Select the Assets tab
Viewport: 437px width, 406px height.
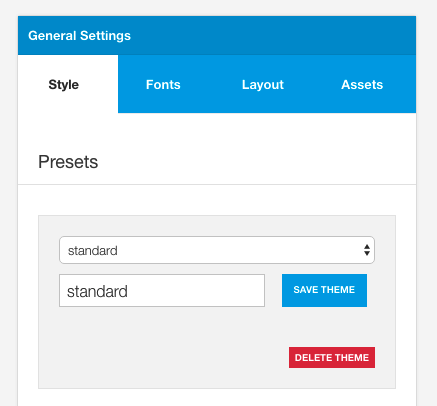pyautogui.click(x=362, y=84)
